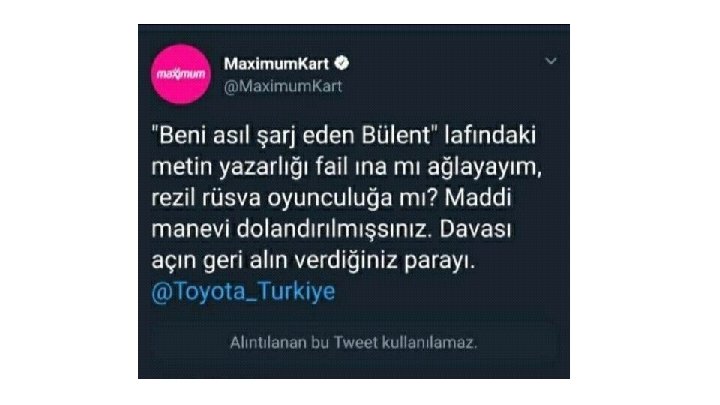The image size is (720, 405).
Task: Click the word 'ağlayayım' in the tweet
Action: (484, 168)
